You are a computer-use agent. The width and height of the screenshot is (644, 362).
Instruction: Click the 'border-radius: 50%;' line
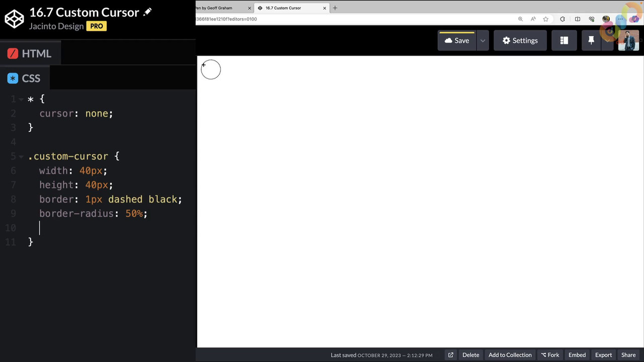[x=93, y=214]
